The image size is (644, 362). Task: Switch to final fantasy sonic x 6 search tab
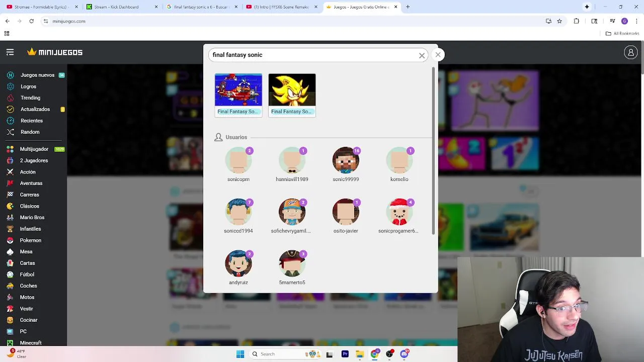pyautogui.click(x=201, y=7)
